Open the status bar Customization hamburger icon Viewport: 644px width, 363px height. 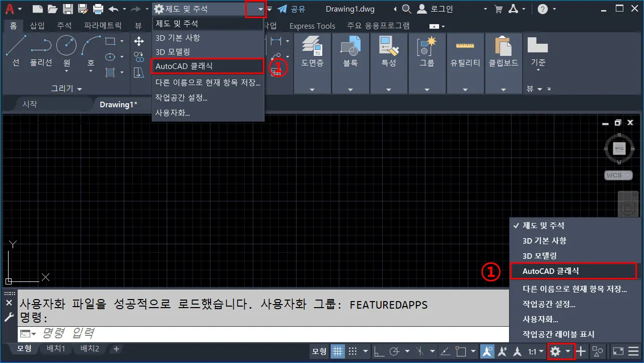tap(633, 351)
